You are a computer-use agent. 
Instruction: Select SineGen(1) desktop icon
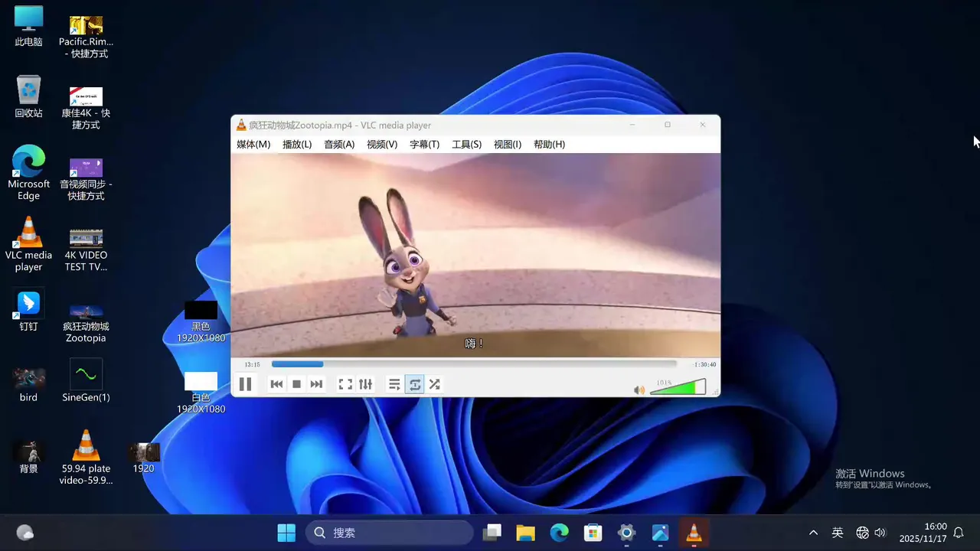click(86, 381)
